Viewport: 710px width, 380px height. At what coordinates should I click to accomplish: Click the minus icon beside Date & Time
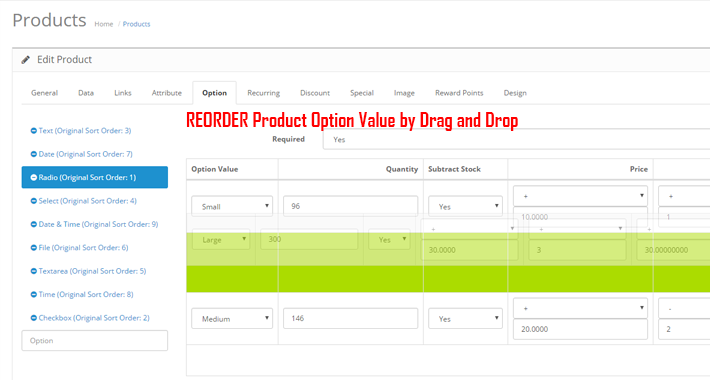pyautogui.click(x=34, y=225)
